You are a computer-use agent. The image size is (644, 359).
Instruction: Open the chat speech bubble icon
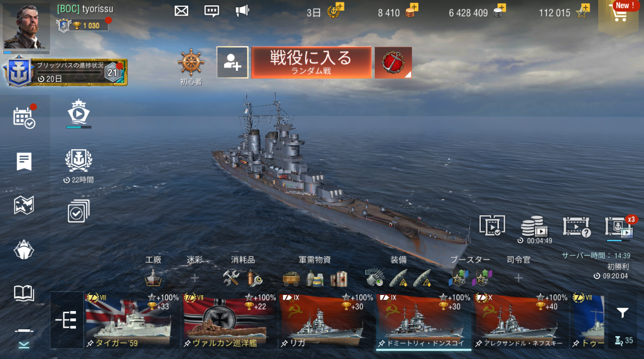[212, 11]
